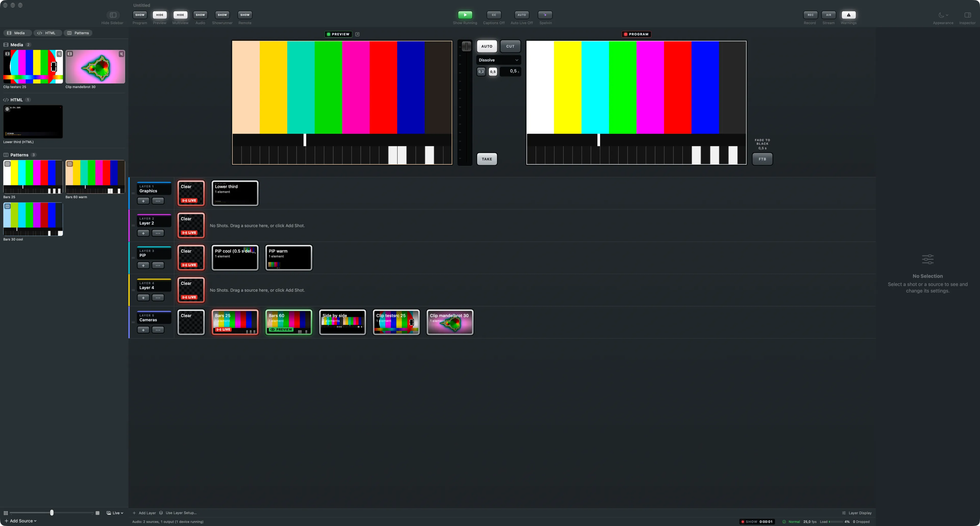Click the thumbnail size slider handle

tap(52, 513)
